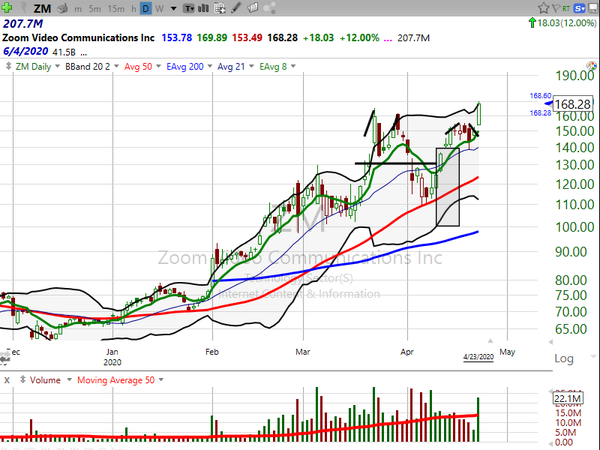Open the chart template T dropdown
This screenshot has width=600, height=450.
click(x=189, y=8)
